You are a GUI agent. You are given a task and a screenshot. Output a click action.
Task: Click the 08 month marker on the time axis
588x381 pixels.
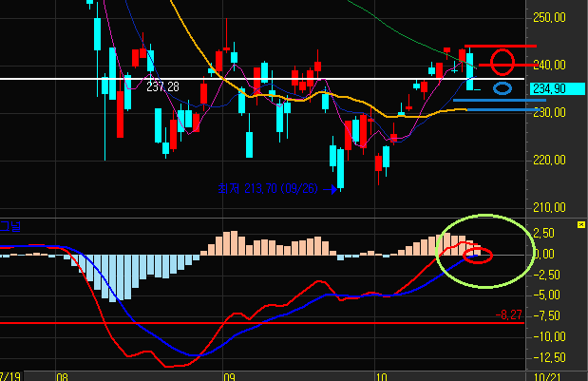[63, 375]
